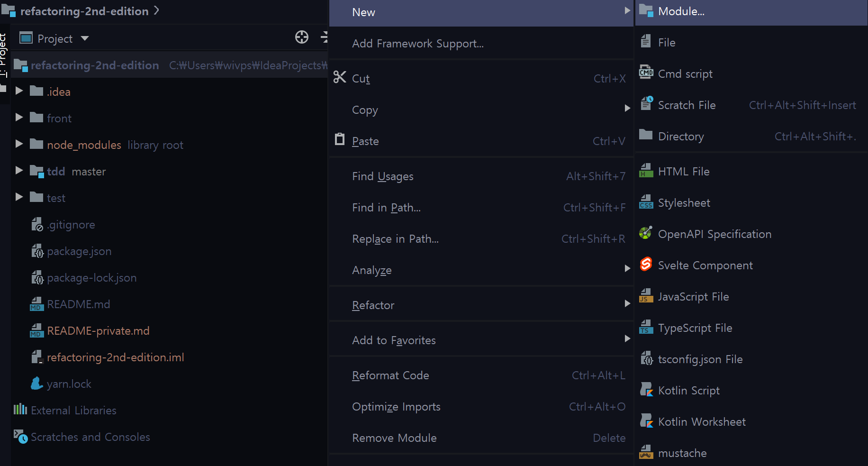
Task: Choose Remove Module
Action: pyautogui.click(x=481, y=438)
